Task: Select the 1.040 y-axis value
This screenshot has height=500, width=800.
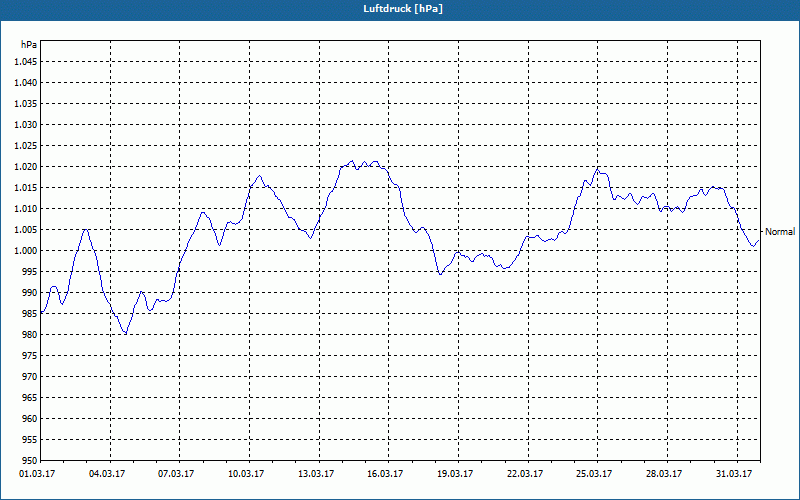Action: tap(26, 83)
